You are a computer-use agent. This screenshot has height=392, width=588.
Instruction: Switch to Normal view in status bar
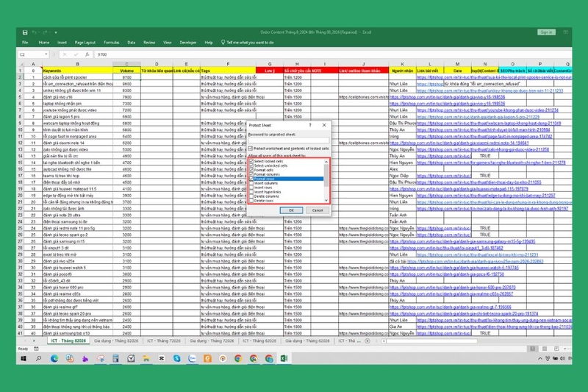pos(532,349)
